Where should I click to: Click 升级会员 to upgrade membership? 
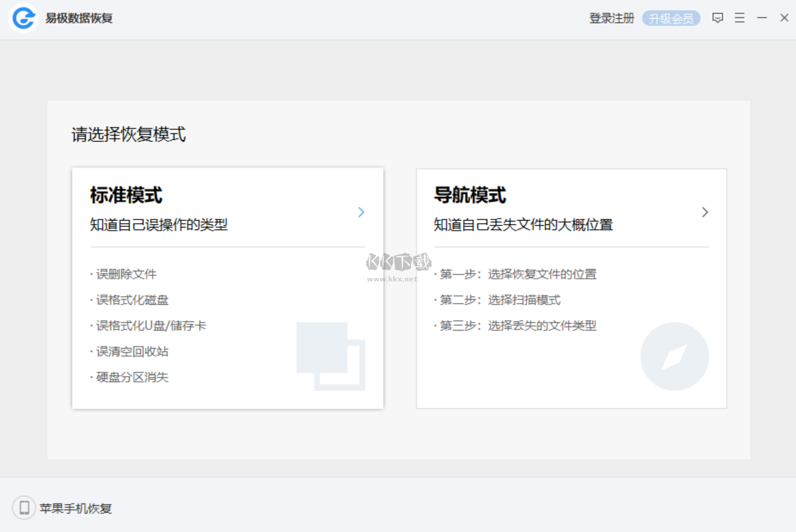[671, 18]
